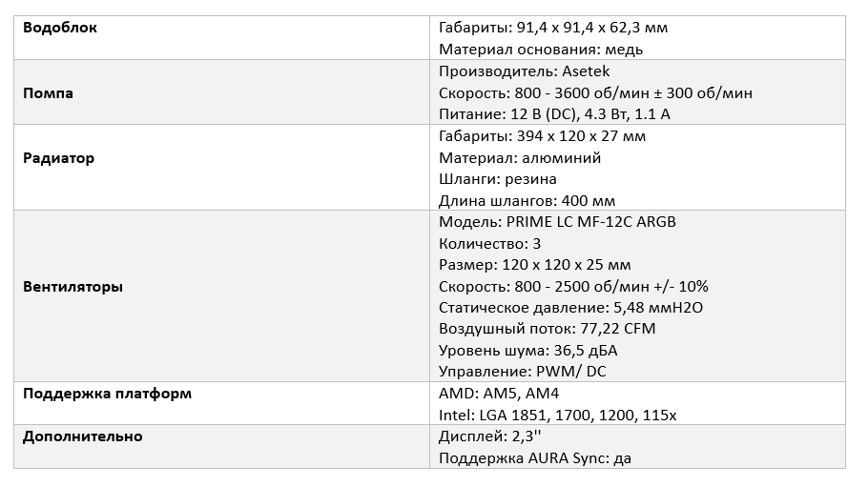The height and width of the screenshot is (487, 868).
Task: Click Модель: PRIME LC MF-12C ARGB text
Action: [x=557, y=222]
